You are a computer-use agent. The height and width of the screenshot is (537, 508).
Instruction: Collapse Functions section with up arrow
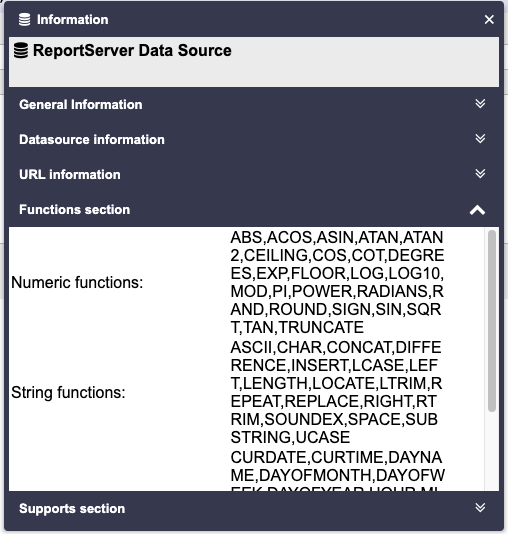point(478,210)
